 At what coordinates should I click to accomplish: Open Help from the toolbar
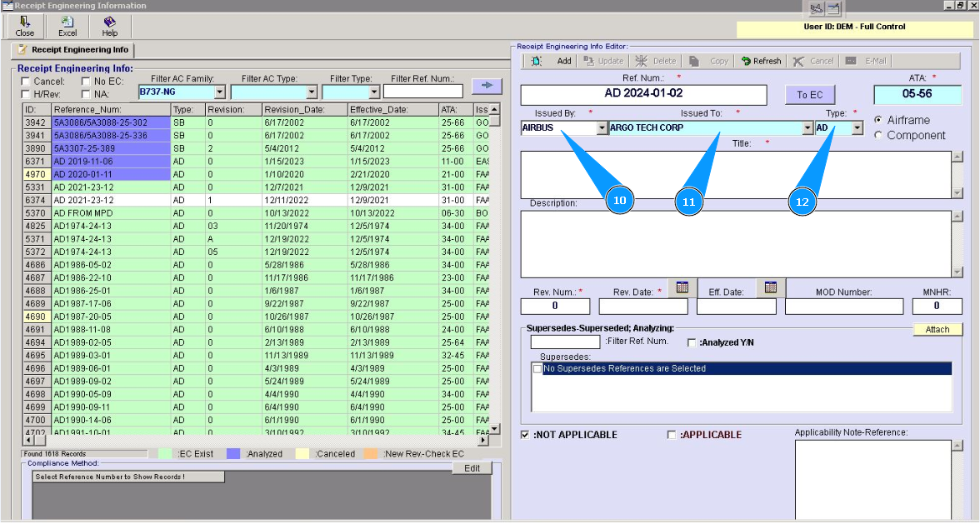pyautogui.click(x=109, y=22)
